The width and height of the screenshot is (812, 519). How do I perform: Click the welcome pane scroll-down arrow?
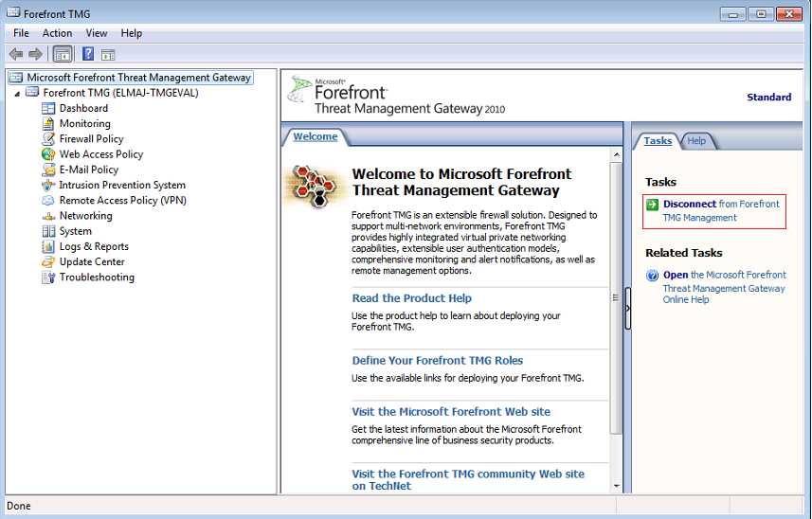point(616,486)
